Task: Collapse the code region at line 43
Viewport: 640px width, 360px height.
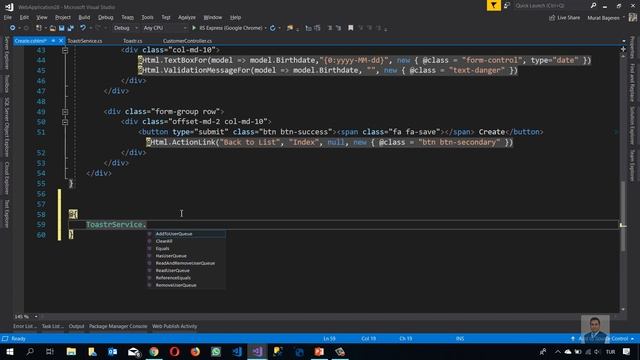Action: coord(65,50)
